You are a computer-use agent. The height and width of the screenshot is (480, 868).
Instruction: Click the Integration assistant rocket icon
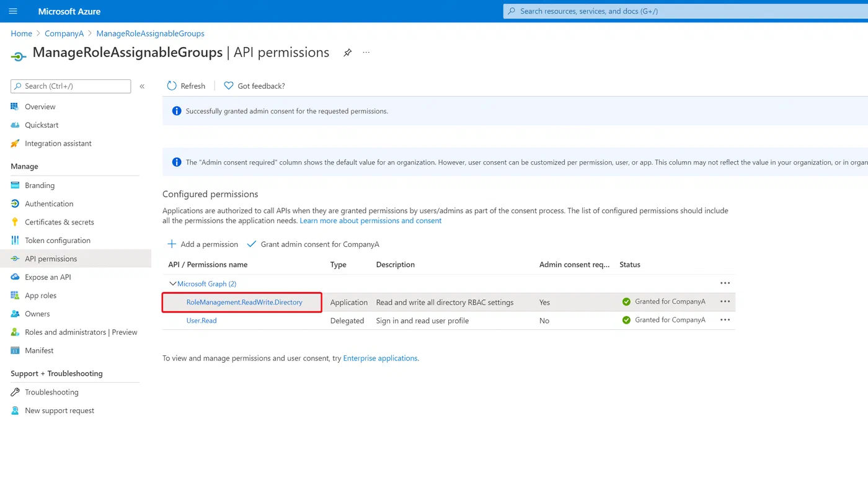(x=15, y=143)
